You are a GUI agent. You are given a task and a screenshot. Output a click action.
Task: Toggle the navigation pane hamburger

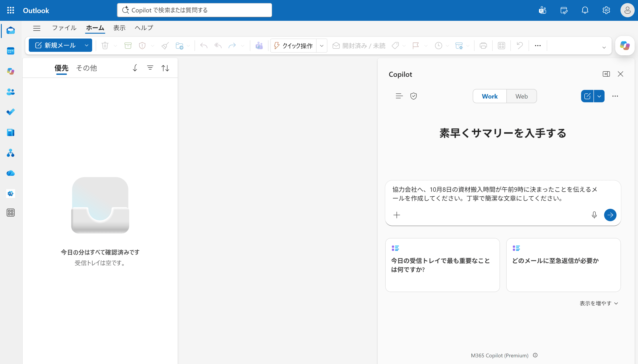point(37,28)
